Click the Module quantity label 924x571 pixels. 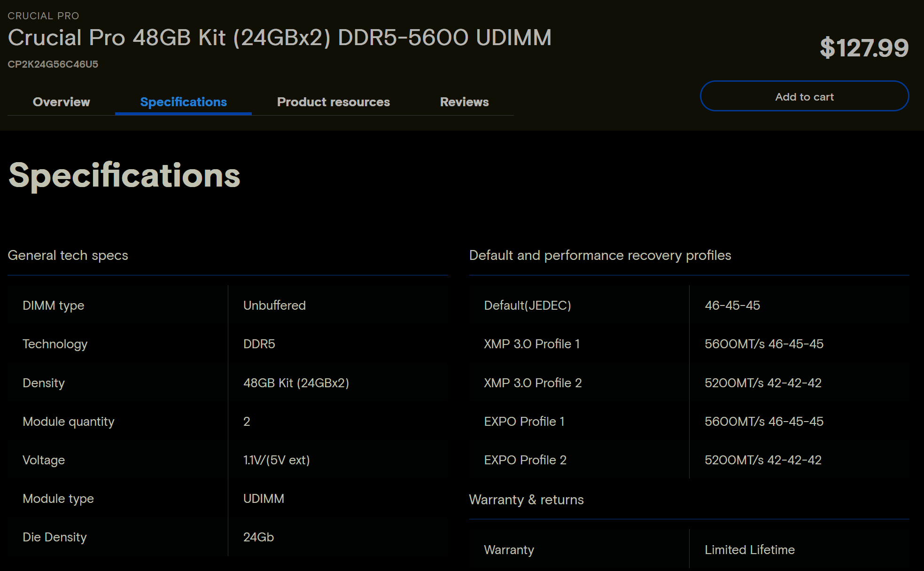69,422
